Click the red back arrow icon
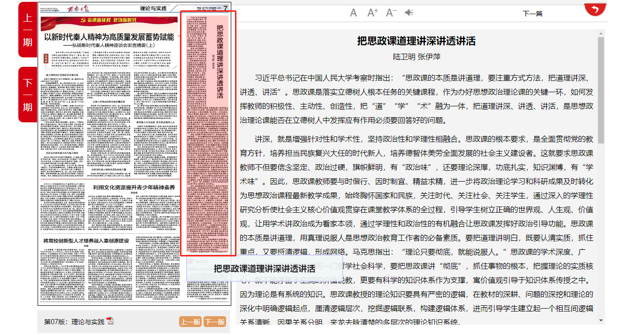This screenshot has height=335, width=644. pyautogui.click(x=595, y=9)
